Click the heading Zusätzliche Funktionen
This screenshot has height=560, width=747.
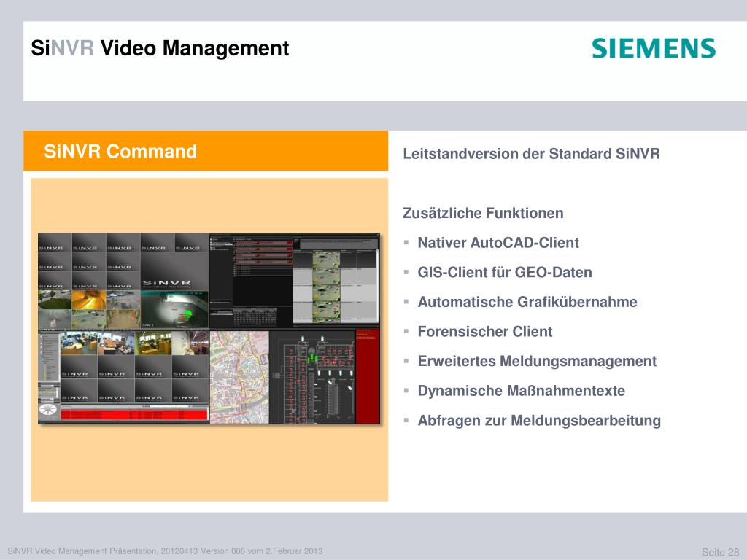[x=483, y=213]
